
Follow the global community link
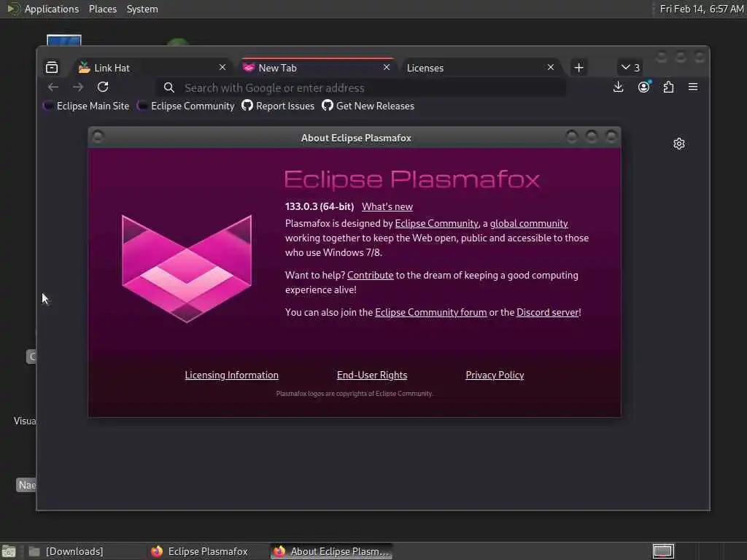[x=529, y=223]
